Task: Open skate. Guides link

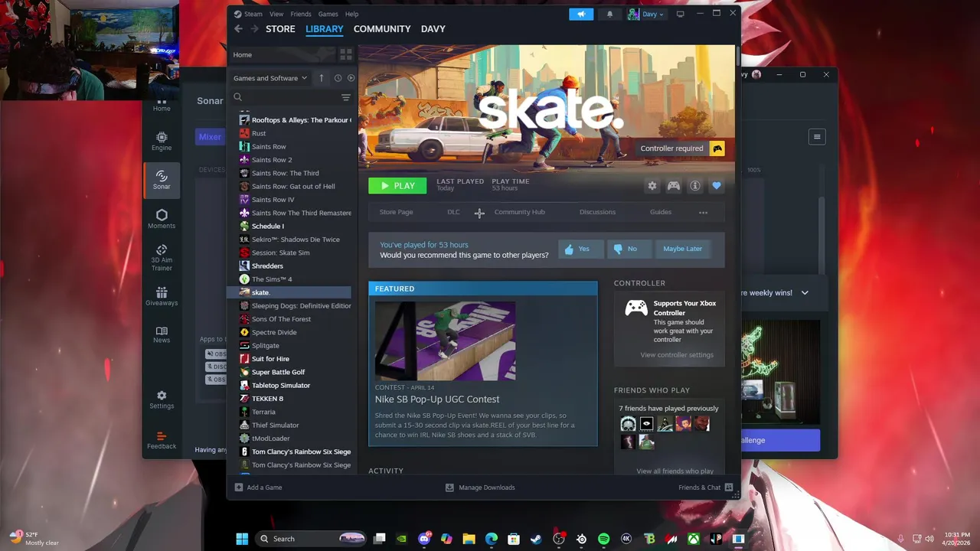Action: pos(661,212)
